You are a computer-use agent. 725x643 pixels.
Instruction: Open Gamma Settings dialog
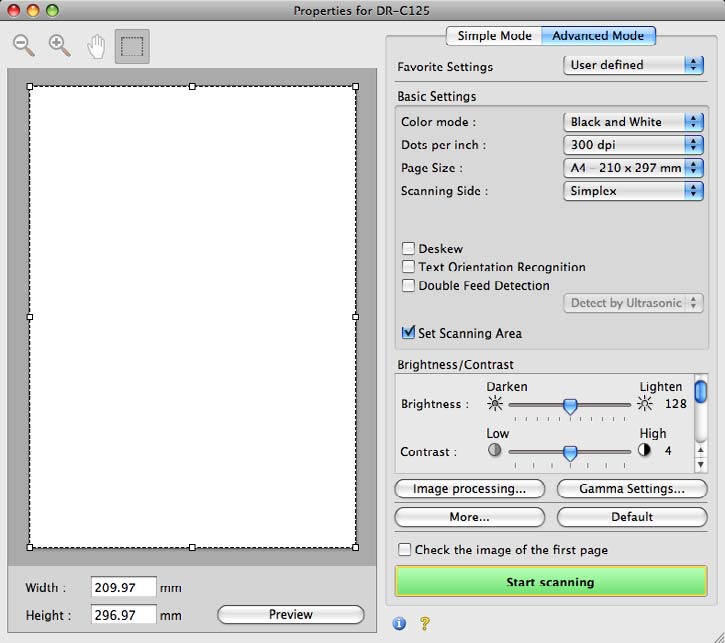tap(632, 489)
